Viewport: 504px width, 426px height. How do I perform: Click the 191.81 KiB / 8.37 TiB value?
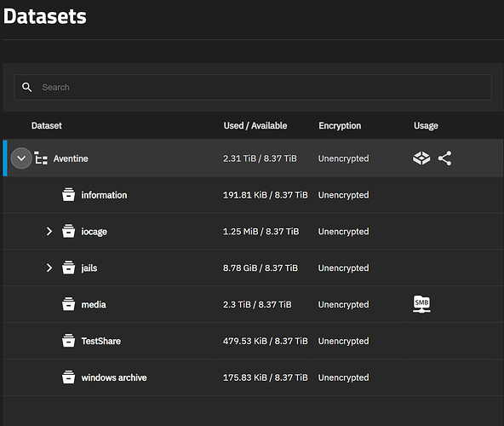coord(266,195)
